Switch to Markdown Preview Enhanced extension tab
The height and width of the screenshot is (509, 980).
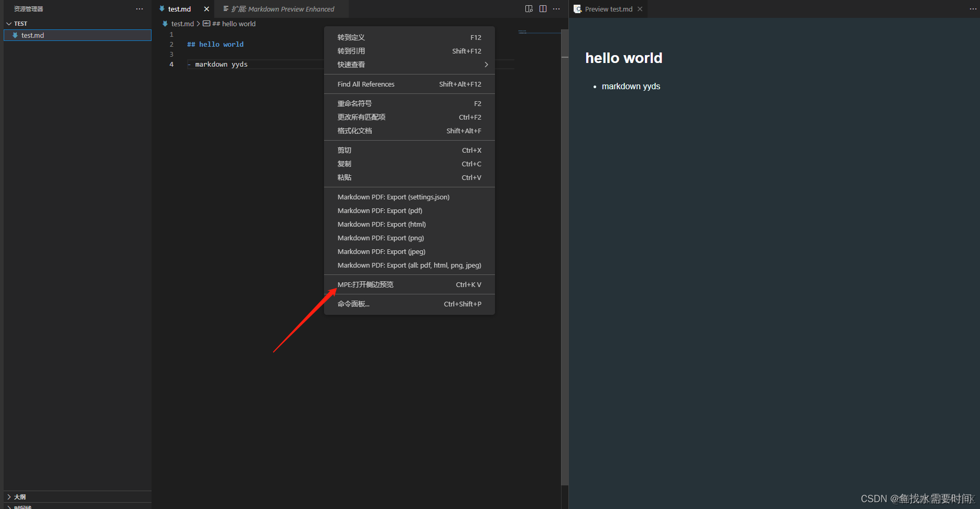click(282, 9)
